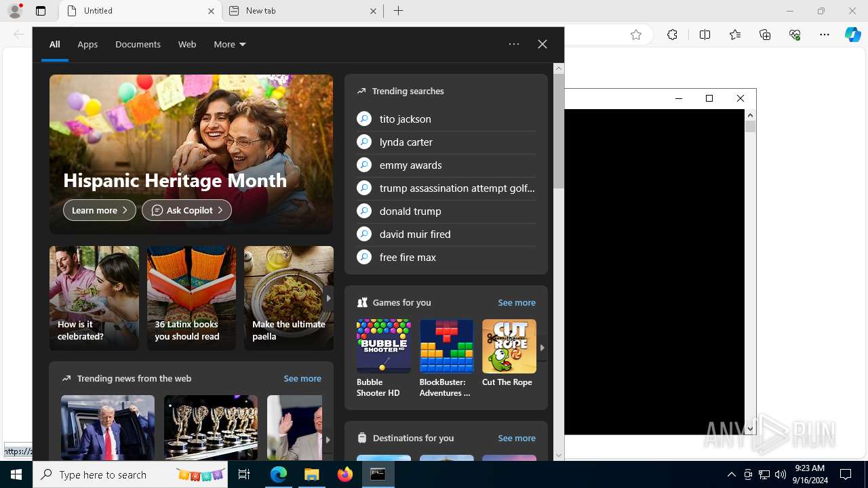Toggle Split screen icon in Edge toolbar
This screenshot has height=488, width=868.
[x=705, y=35]
